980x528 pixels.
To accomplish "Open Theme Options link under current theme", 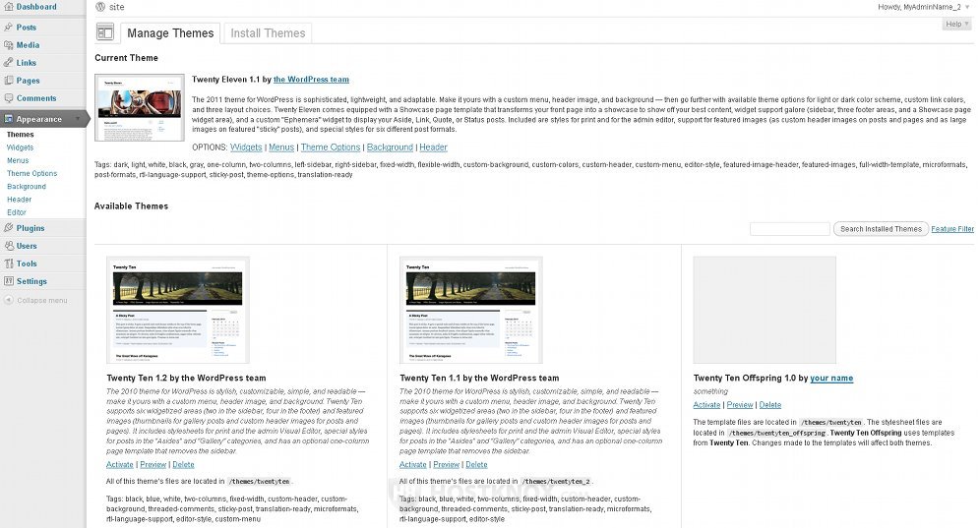I will [x=331, y=147].
